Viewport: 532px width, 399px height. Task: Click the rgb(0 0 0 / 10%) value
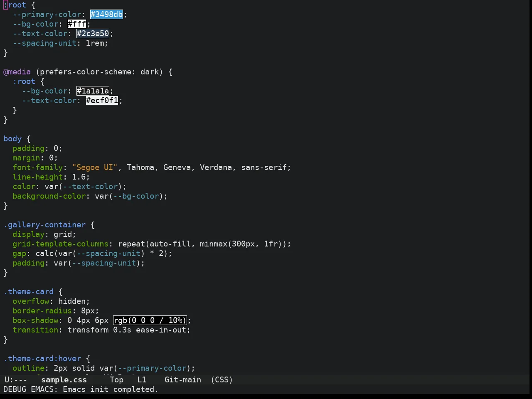click(x=150, y=320)
